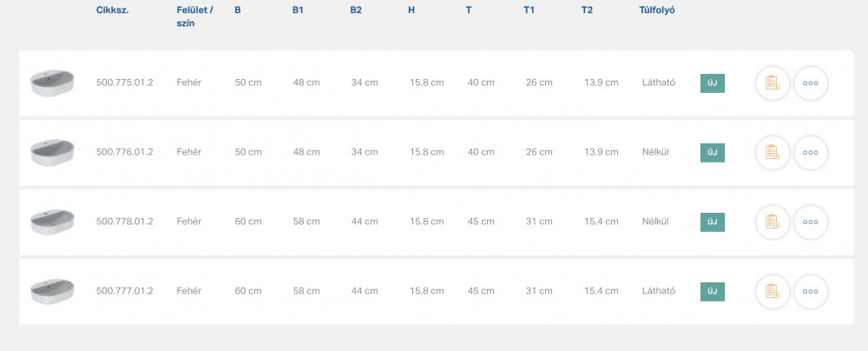Click the washbasin thumbnail for 500.778.01.2
This screenshot has width=868, height=351.
coord(52,222)
